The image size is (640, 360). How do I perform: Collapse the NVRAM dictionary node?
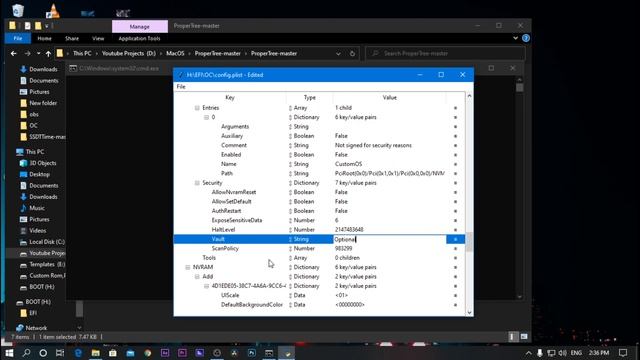(x=188, y=267)
